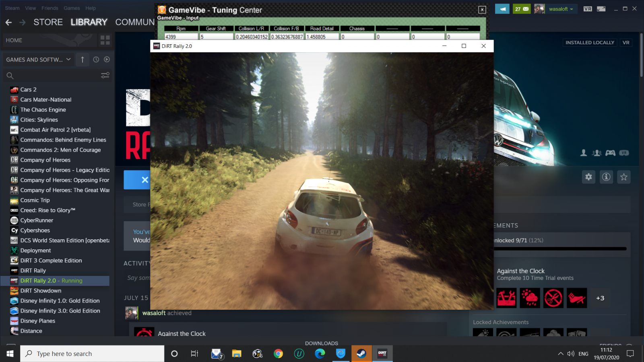
Task: Open the Games menu
Action: (x=72, y=8)
